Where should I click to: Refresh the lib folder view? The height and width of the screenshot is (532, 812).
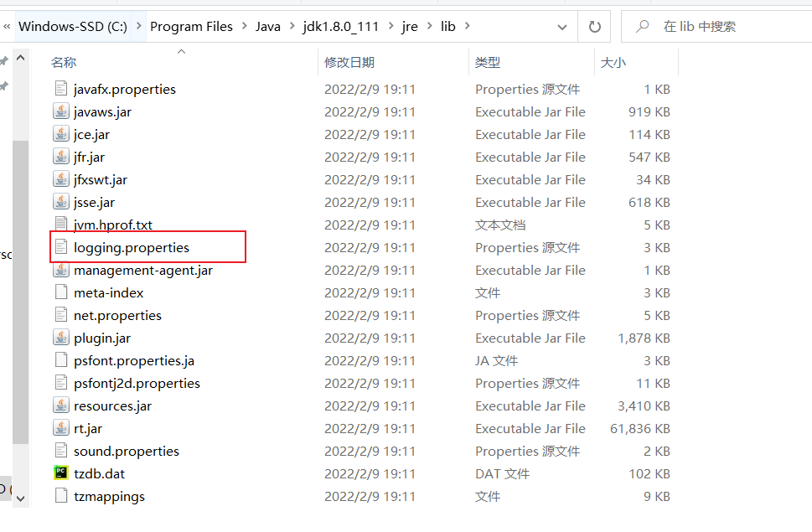click(x=594, y=27)
